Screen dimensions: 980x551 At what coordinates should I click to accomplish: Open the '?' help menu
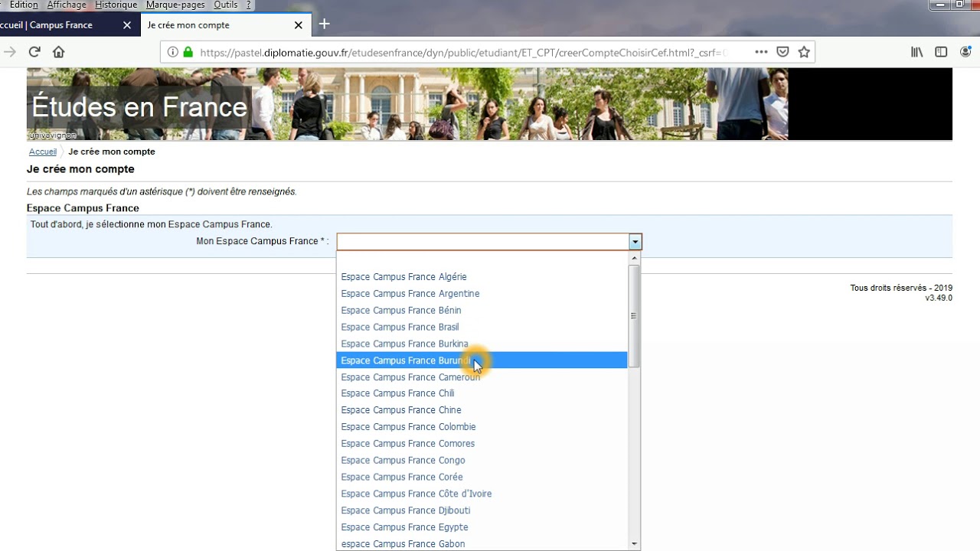(x=249, y=5)
